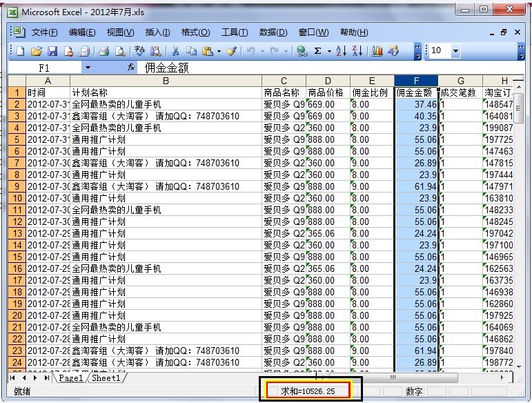Expand the AutoSum functions dropdown
Image resolution: width=532 pixels, height=403 pixels.
[329, 51]
